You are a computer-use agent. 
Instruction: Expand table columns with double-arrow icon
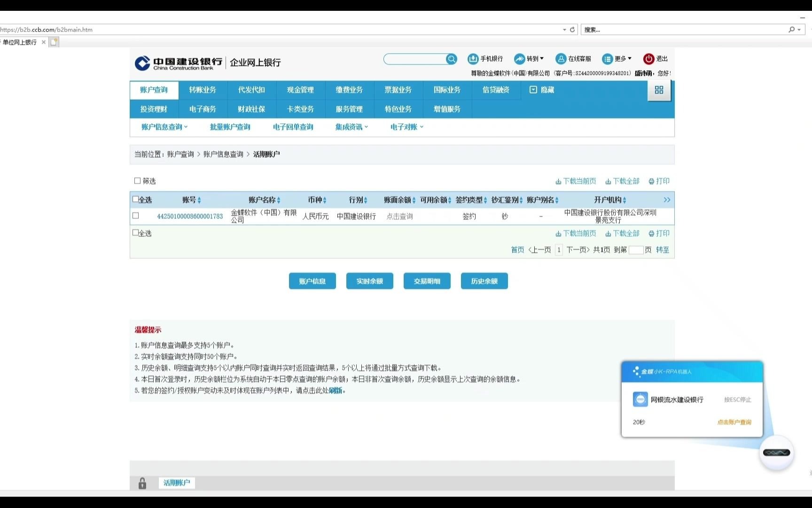point(667,200)
